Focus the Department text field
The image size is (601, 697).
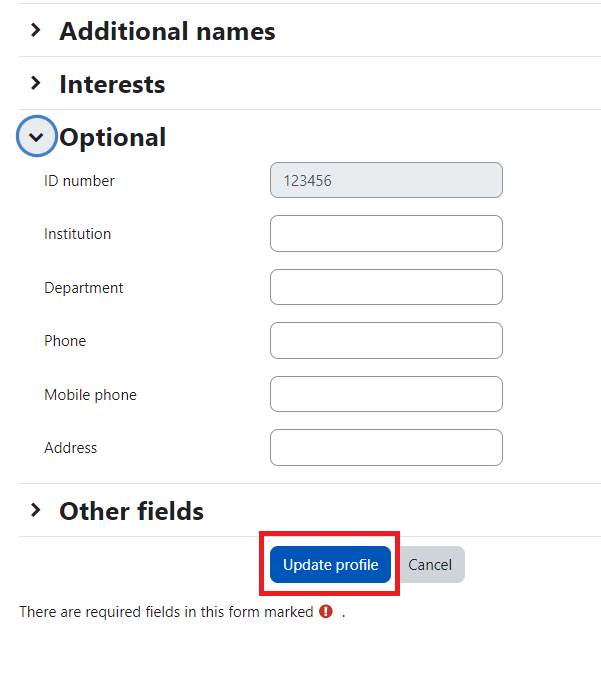(x=386, y=287)
